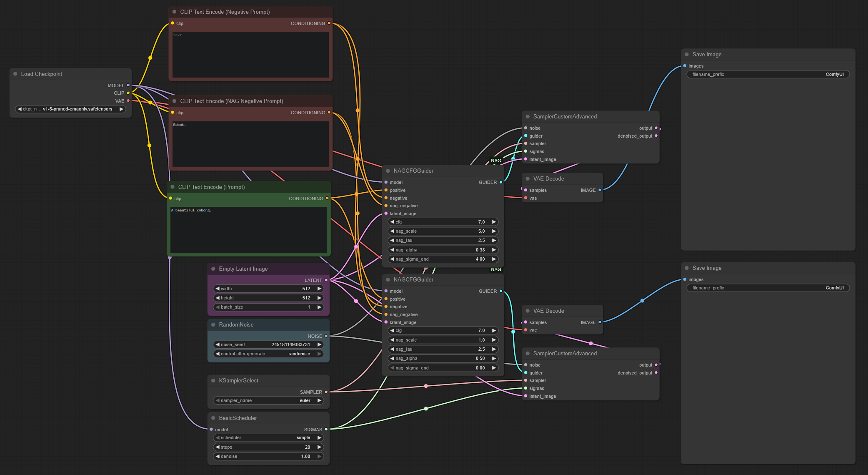
Task: Click the CONDITIONING output of the NAG Negative Prompt node
Action: pos(329,112)
